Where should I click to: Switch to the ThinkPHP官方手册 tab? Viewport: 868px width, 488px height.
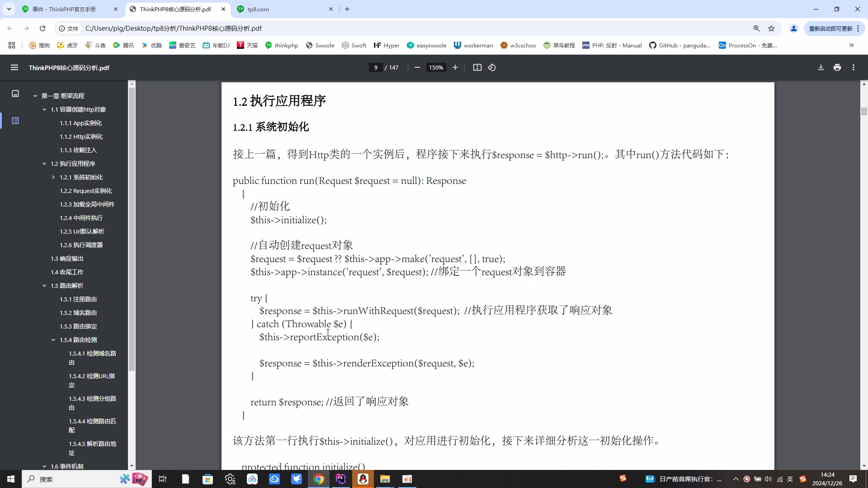tap(70, 9)
